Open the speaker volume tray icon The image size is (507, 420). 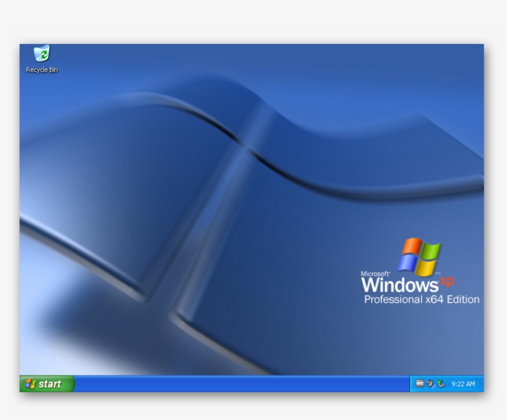click(430, 384)
